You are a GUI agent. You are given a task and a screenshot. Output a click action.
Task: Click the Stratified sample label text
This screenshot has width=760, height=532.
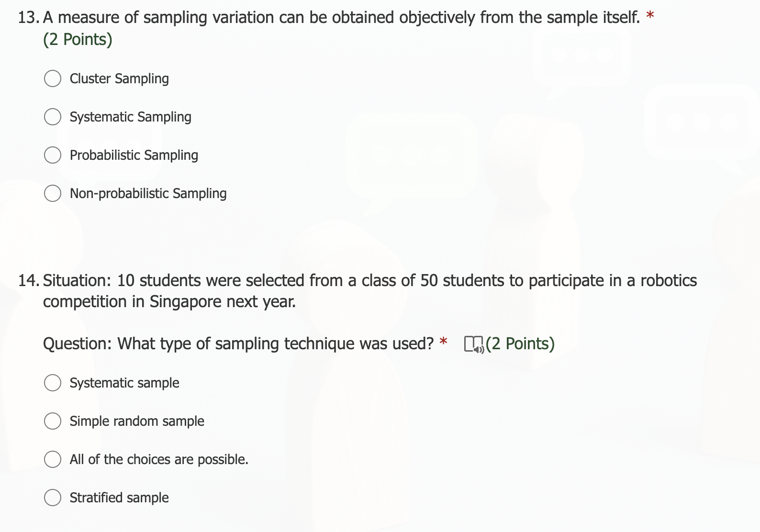click(x=119, y=498)
